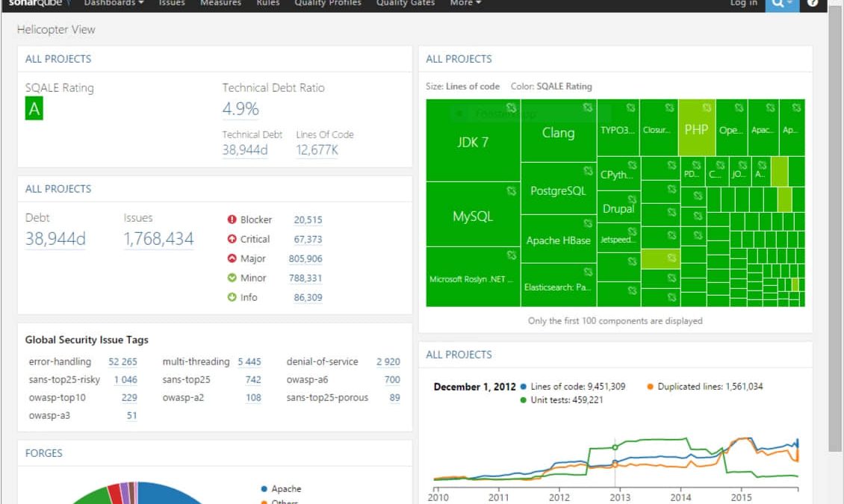844x504 pixels.
Task: Click the green Unit tests legend dot
Action: 523,400
